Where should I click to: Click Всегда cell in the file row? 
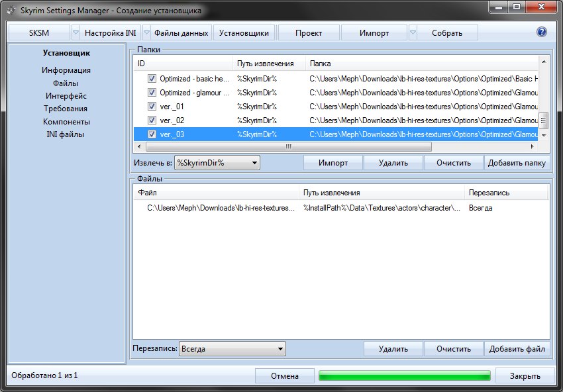(480, 208)
